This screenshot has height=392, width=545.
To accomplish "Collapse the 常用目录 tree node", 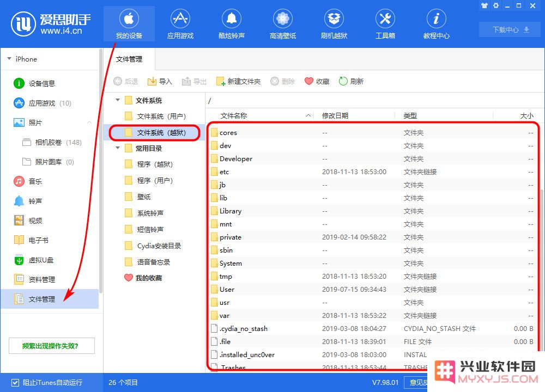I will pyautogui.click(x=118, y=148).
